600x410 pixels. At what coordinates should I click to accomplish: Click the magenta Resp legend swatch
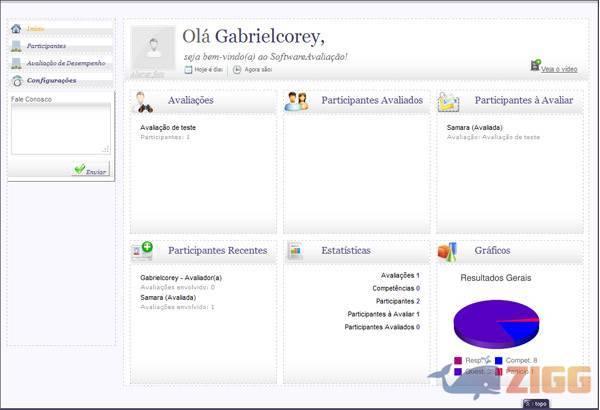pyautogui.click(x=458, y=361)
